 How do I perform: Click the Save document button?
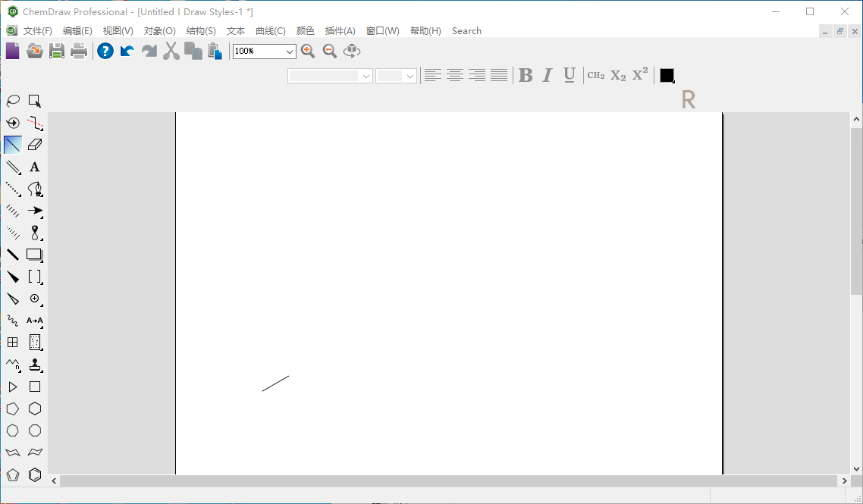(57, 52)
